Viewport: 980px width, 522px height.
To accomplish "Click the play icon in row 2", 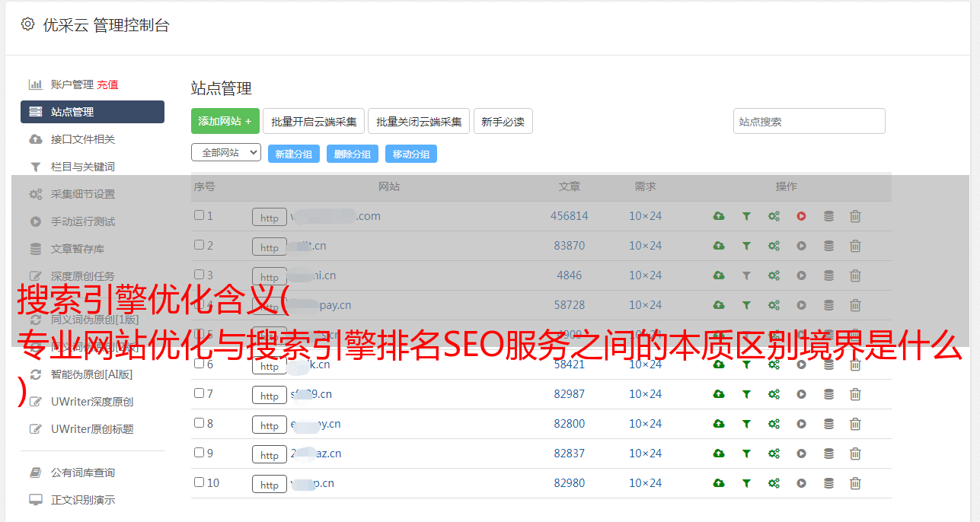I will 801,246.
